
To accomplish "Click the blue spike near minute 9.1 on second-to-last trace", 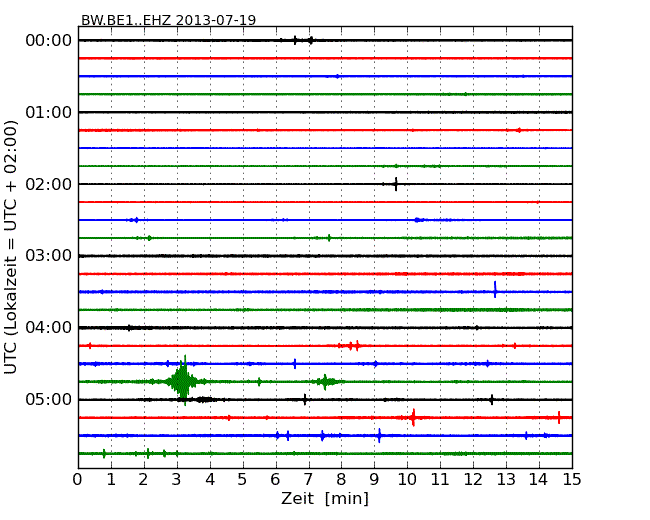I will tap(379, 435).
